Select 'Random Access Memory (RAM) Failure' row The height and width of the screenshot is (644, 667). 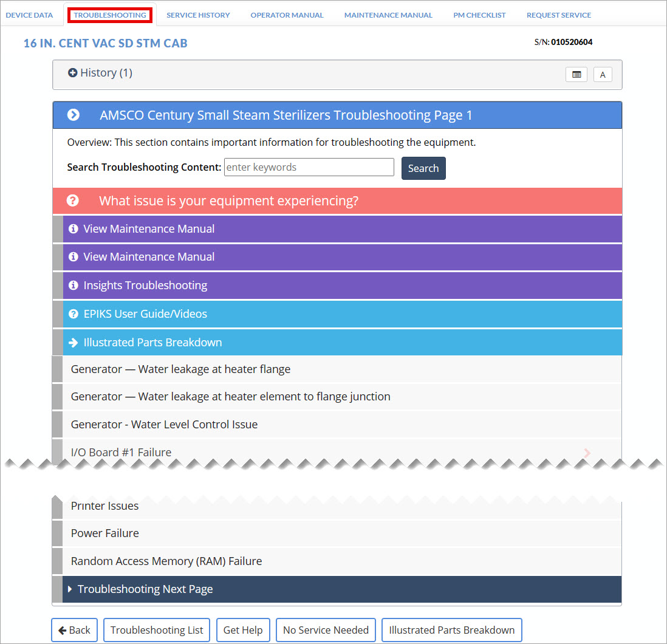click(342, 561)
